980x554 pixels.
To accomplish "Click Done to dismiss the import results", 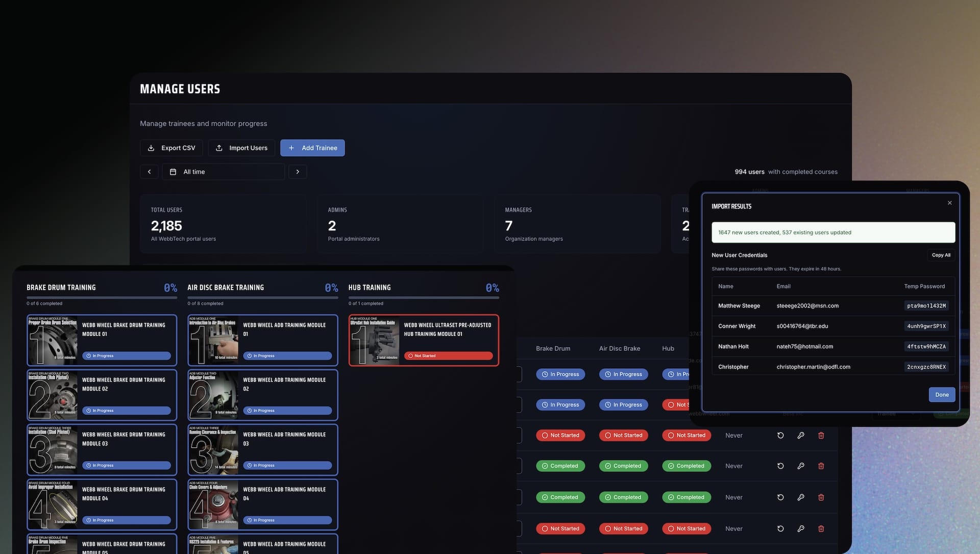I will [x=942, y=394].
